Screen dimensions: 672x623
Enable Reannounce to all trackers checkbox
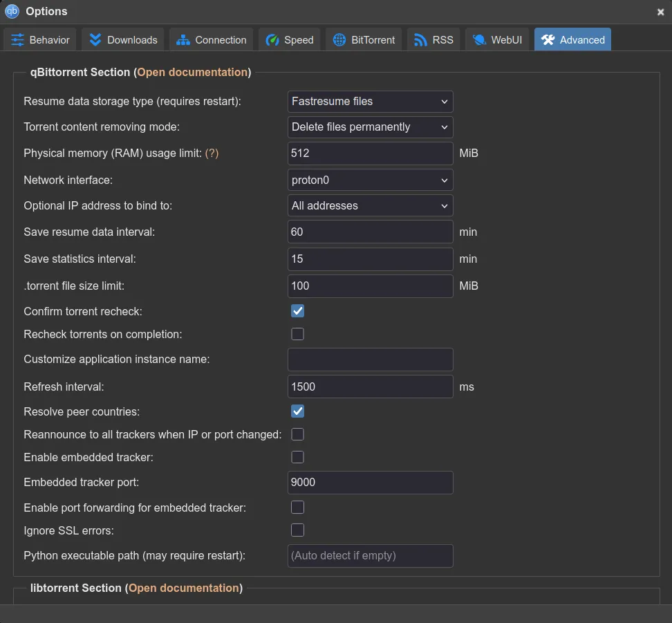(297, 434)
